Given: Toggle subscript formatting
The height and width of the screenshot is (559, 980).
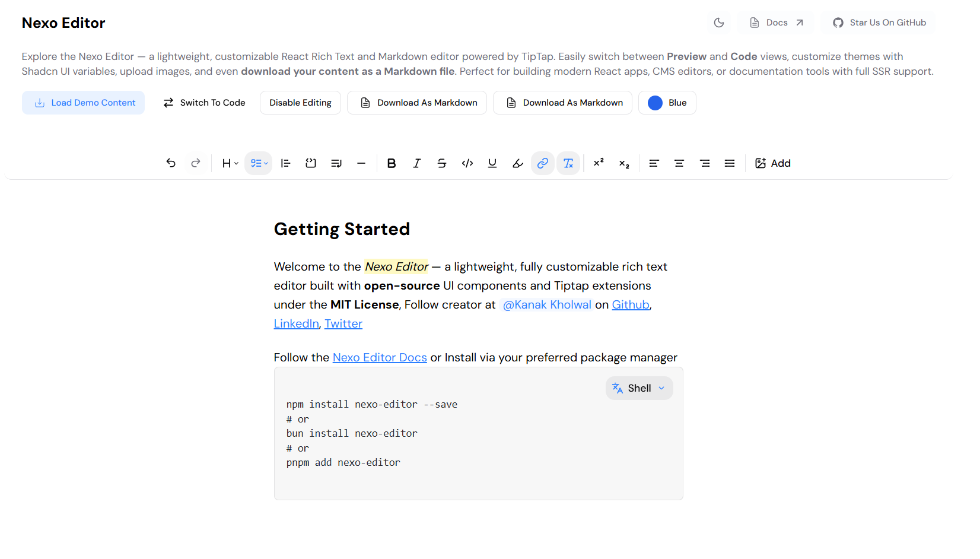Looking at the screenshot, I should [x=624, y=163].
